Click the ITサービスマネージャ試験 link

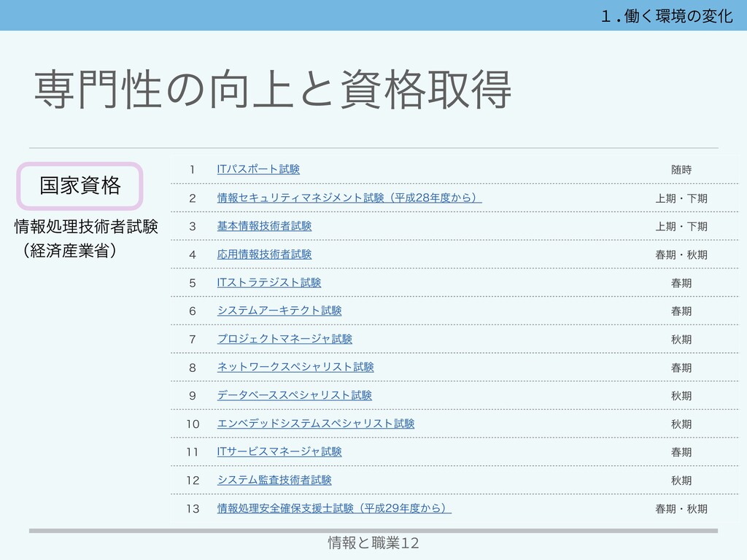point(279,451)
